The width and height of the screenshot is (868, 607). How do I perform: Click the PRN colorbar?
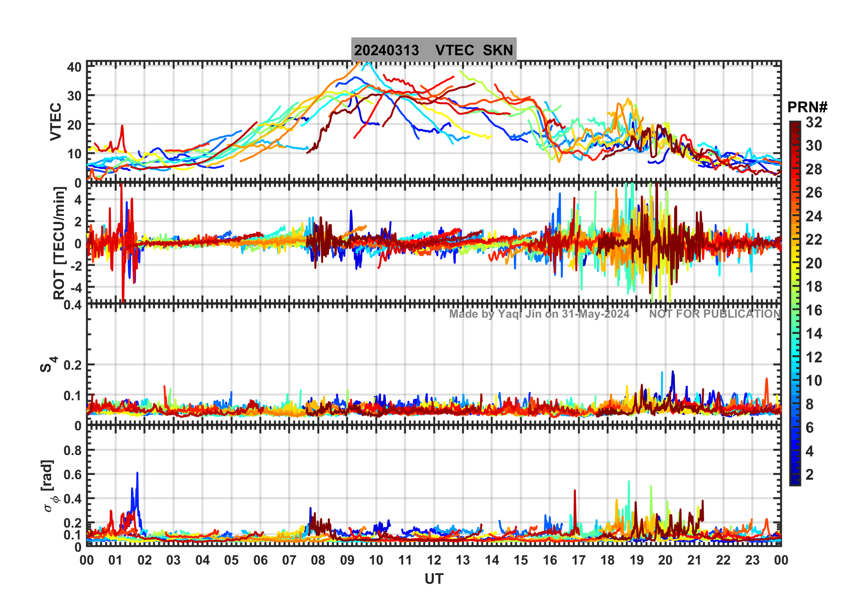795,303
